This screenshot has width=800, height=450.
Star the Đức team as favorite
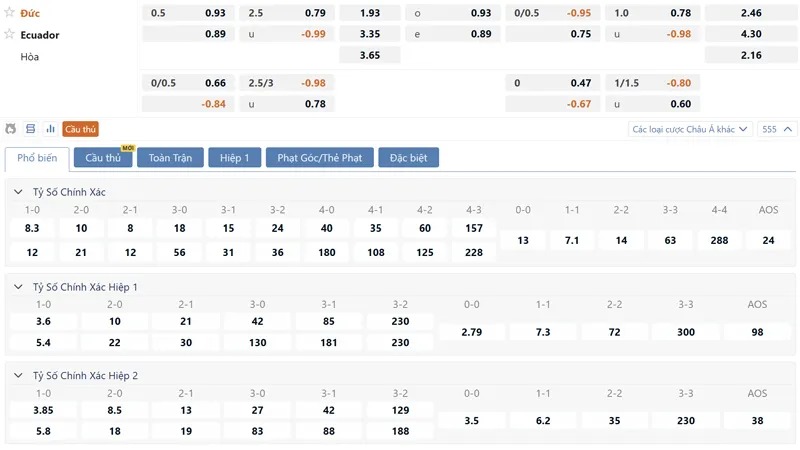[x=9, y=12]
